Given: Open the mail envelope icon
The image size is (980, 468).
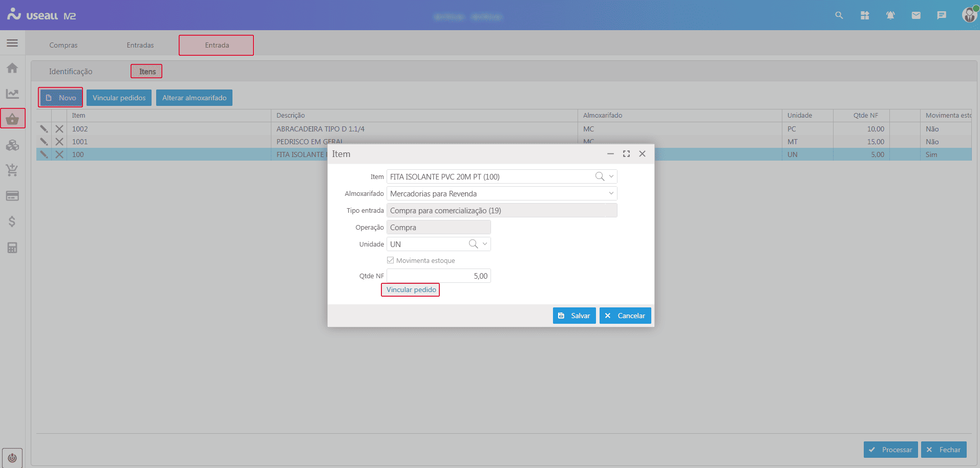Looking at the screenshot, I should click(x=916, y=15).
